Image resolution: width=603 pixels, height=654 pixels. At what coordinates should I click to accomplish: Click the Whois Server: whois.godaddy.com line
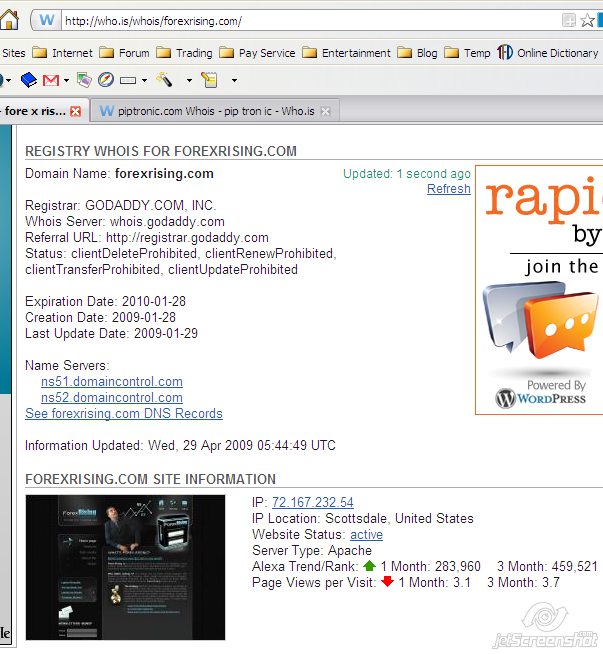[125, 221]
